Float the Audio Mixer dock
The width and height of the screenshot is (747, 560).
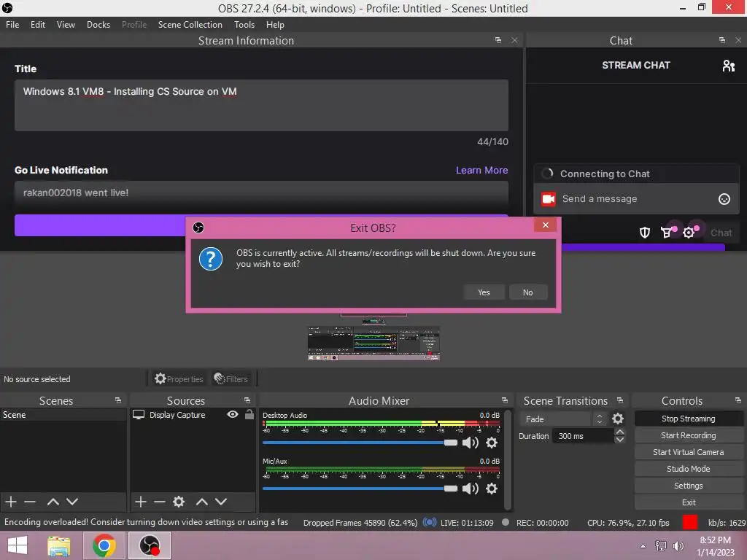click(505, 400)
